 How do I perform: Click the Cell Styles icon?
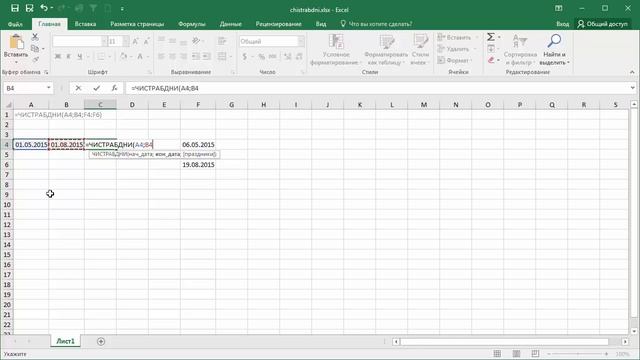click(420, 42)
